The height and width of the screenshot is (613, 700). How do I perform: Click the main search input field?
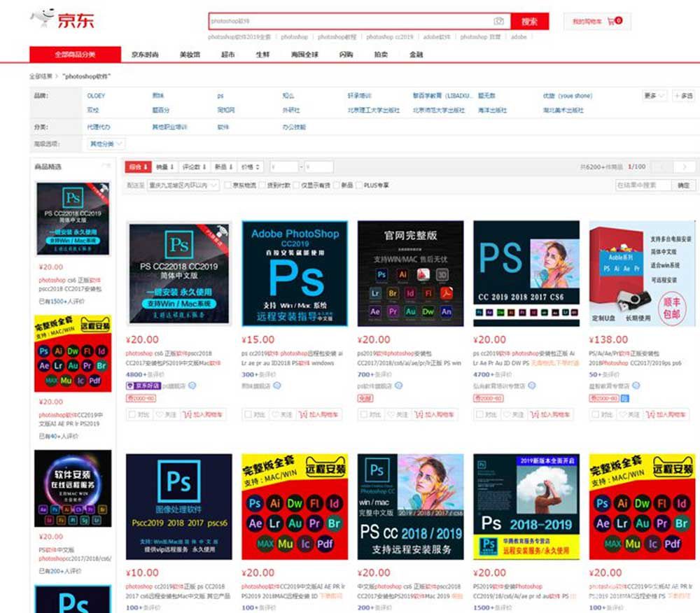pos(350,22)
